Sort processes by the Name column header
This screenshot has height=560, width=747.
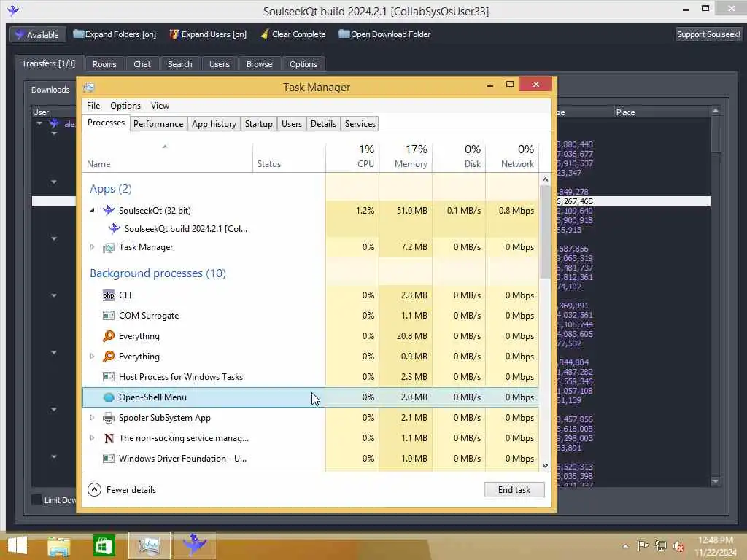167,157
